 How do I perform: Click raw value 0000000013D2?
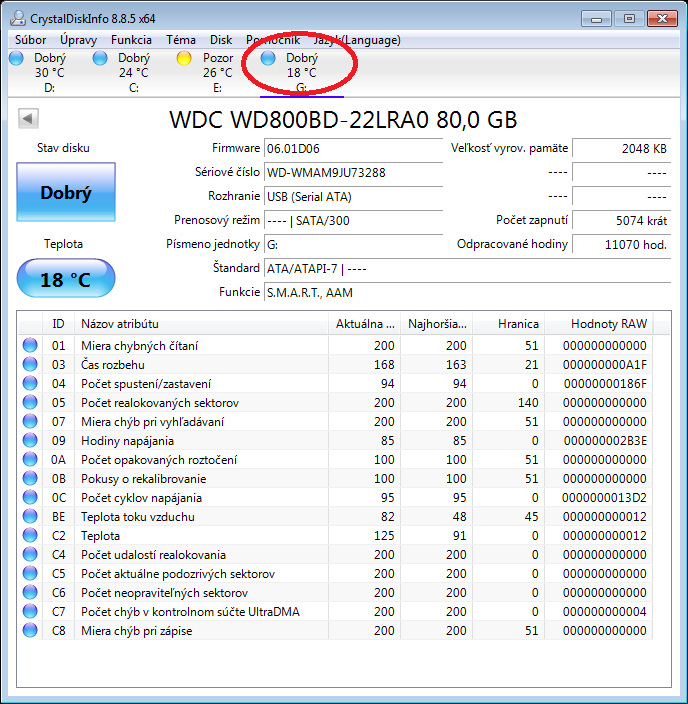click(x=604, y=498)
